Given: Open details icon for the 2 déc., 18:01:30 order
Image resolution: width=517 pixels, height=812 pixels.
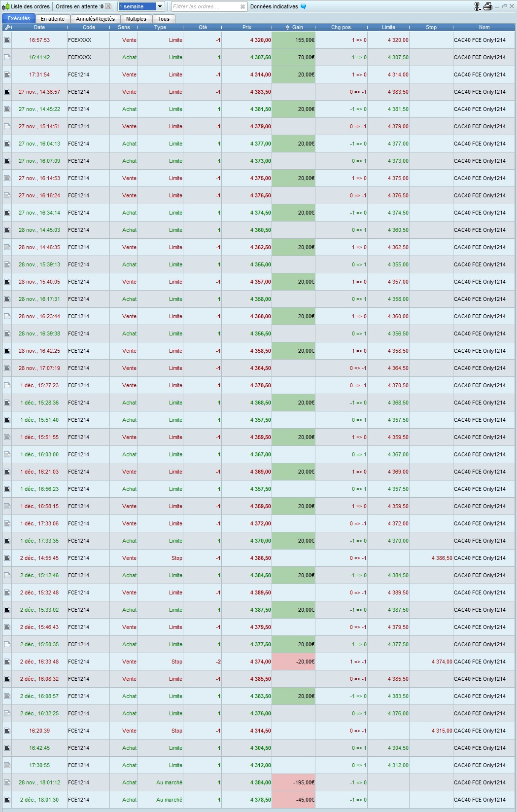Looking at the screenshot, I should coord(7,800).
